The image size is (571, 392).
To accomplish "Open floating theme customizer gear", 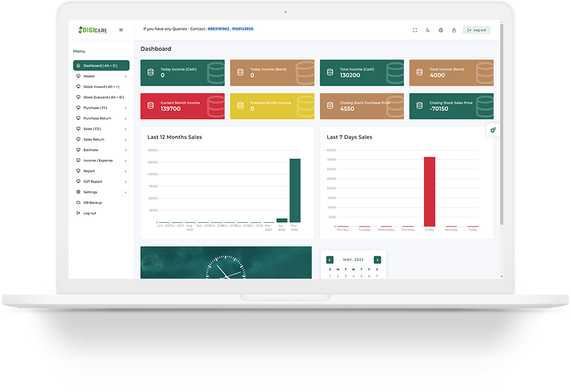I will pos(493,130).
